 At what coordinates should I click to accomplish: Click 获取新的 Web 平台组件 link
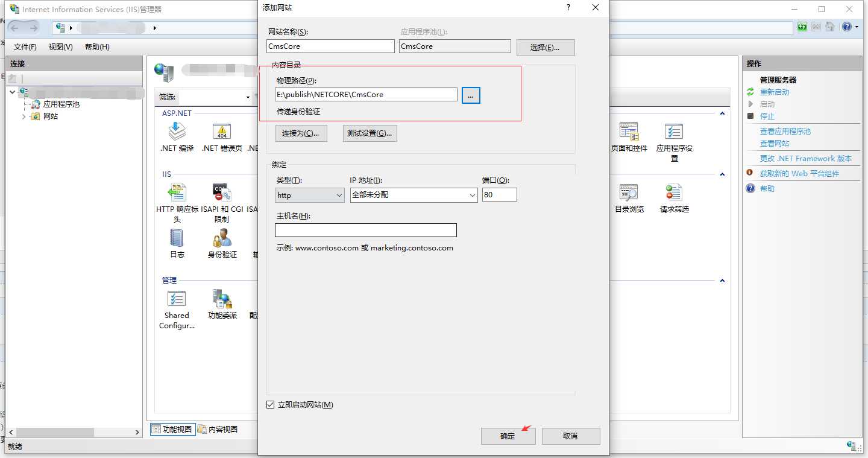(799, 173)
